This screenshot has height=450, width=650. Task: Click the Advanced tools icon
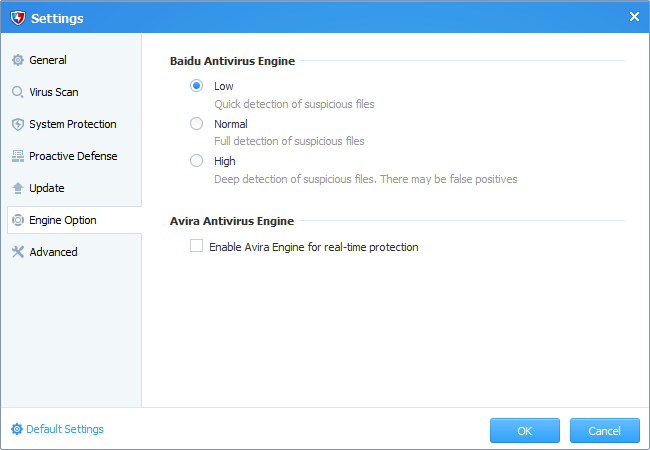pyautogui.click(x=18, y=252)
